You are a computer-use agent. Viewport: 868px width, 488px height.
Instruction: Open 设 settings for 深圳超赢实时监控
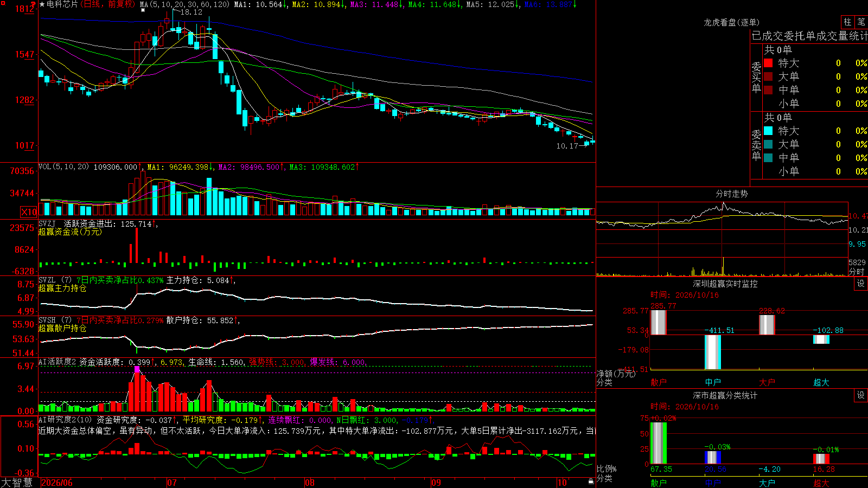pos(861,284)
